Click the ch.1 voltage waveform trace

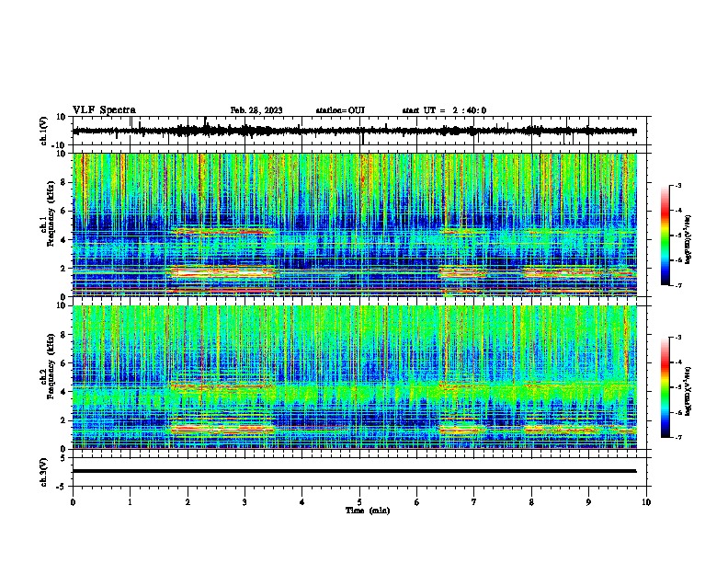pos(354,131)
